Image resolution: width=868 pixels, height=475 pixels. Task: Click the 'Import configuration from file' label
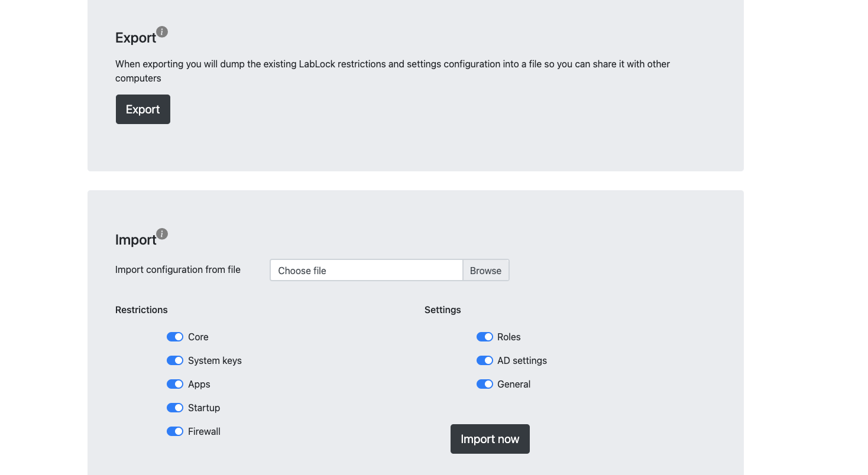178,269
